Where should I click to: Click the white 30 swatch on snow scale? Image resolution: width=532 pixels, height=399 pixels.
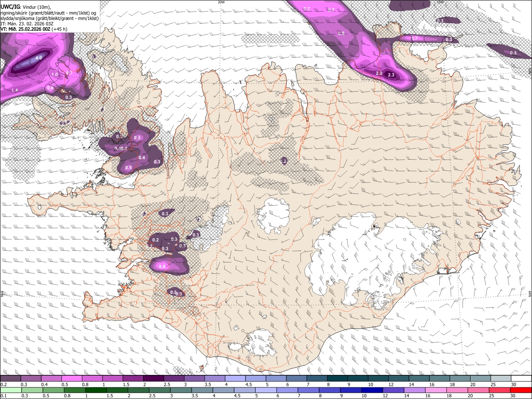point(522,379)
